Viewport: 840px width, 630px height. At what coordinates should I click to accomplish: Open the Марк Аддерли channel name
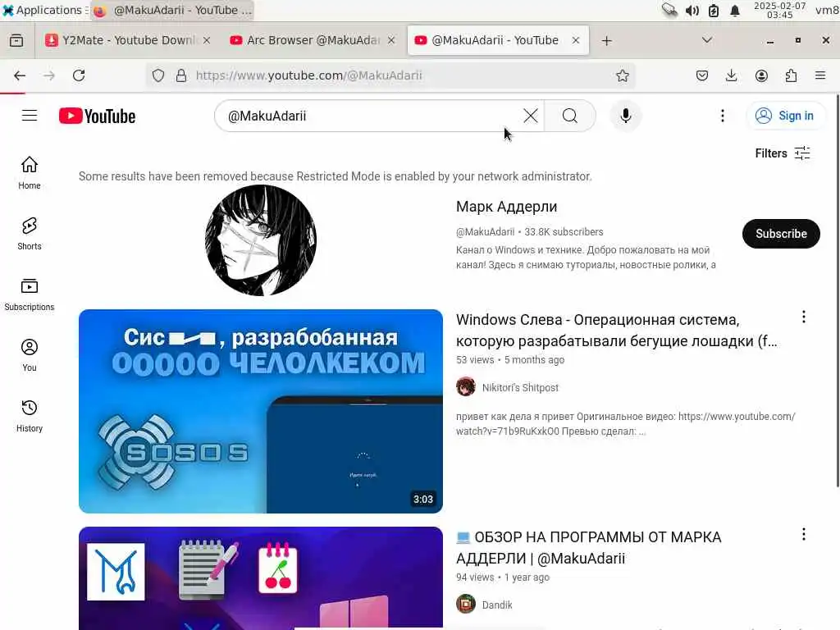(x=507, y=207)
